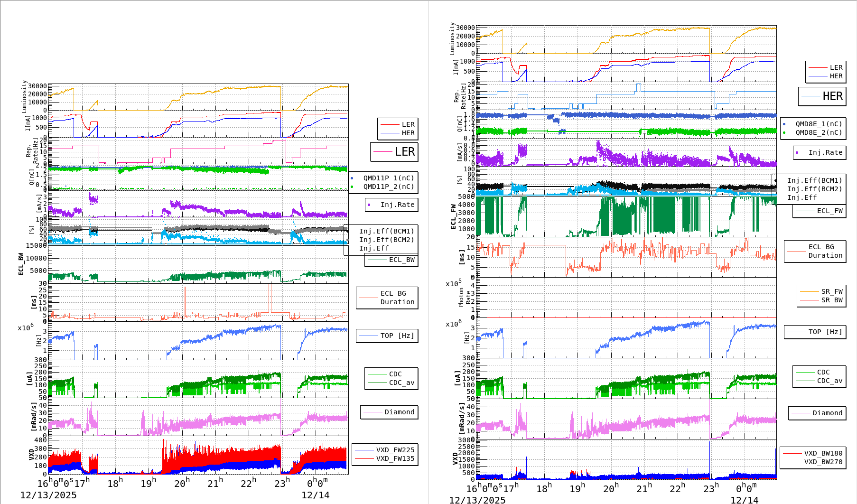
Task: Select the large LER beam title box
Action: [x=394, y=152]
